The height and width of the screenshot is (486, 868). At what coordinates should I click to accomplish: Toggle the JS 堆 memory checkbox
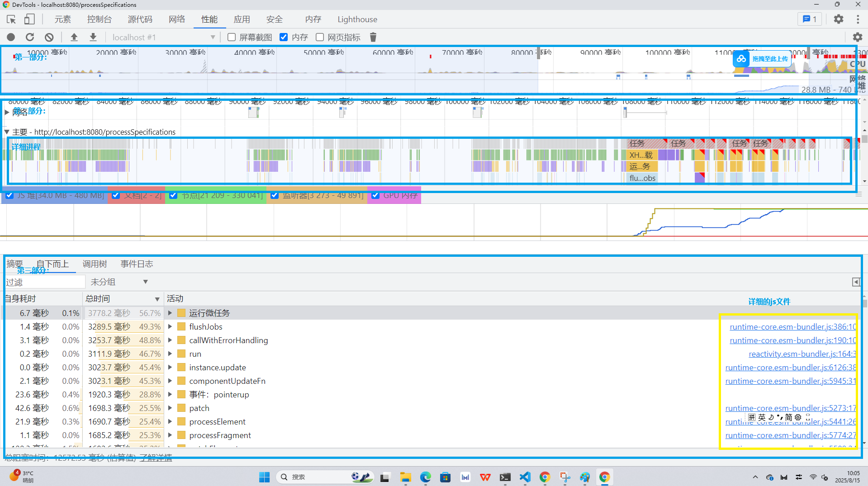[x=9, y=195]
